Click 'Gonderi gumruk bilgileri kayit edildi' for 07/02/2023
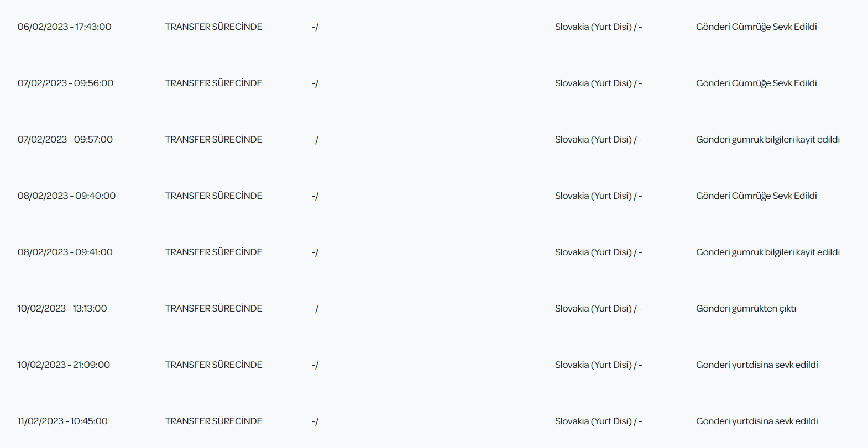This screenshot has height=448, width=868. click(x=767, y=139)
